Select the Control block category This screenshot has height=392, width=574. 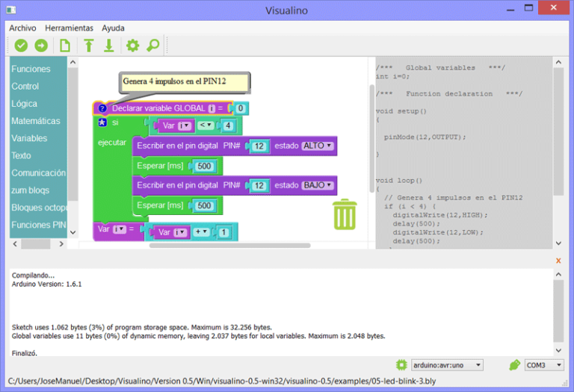click(25, 87)
